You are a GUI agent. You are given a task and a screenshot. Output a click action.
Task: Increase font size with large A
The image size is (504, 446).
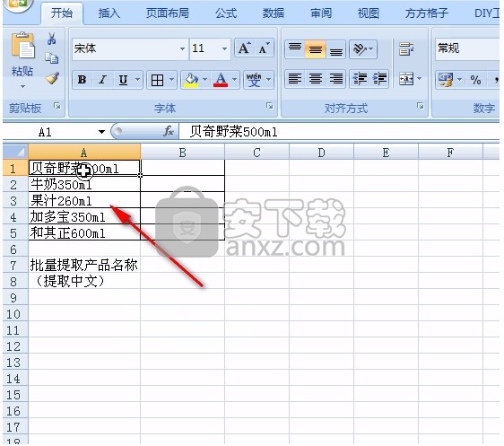[244, 48]
